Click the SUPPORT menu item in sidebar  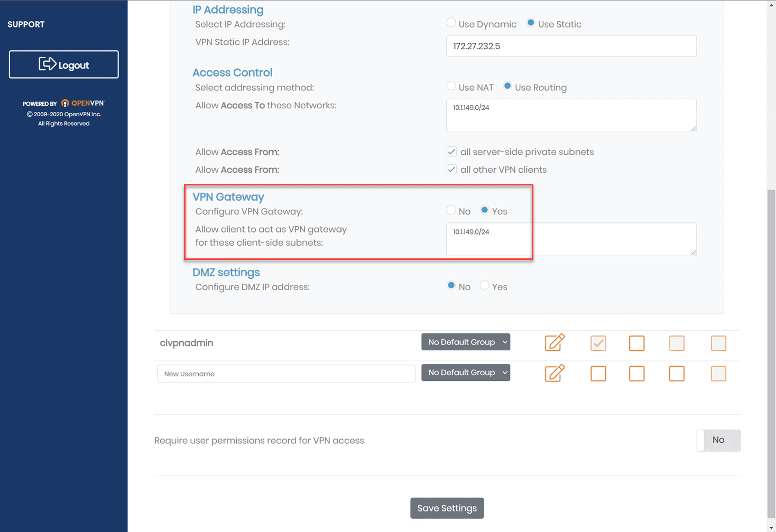26,24
